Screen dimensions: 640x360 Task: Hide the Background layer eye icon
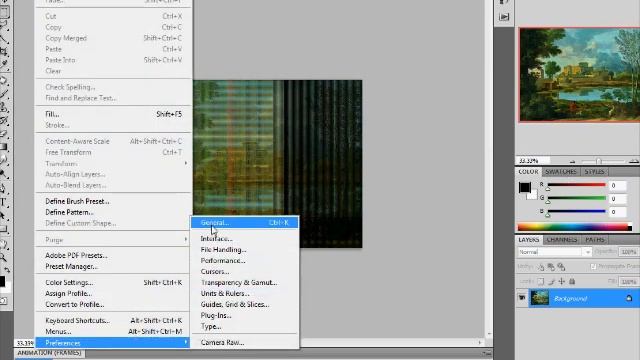pos(522,298)
